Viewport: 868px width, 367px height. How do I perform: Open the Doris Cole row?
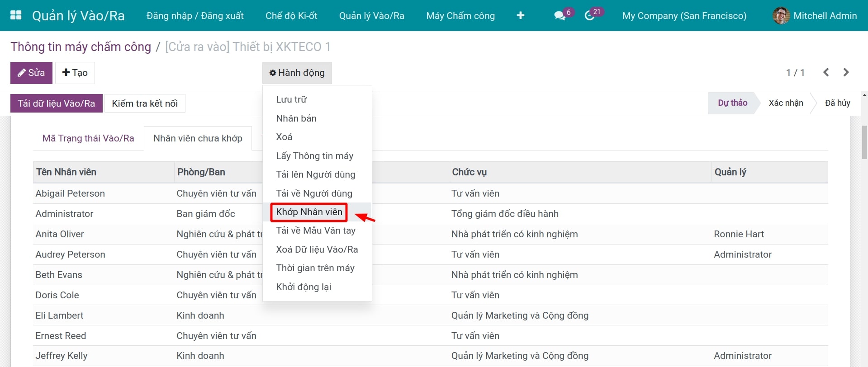[430, 295]
